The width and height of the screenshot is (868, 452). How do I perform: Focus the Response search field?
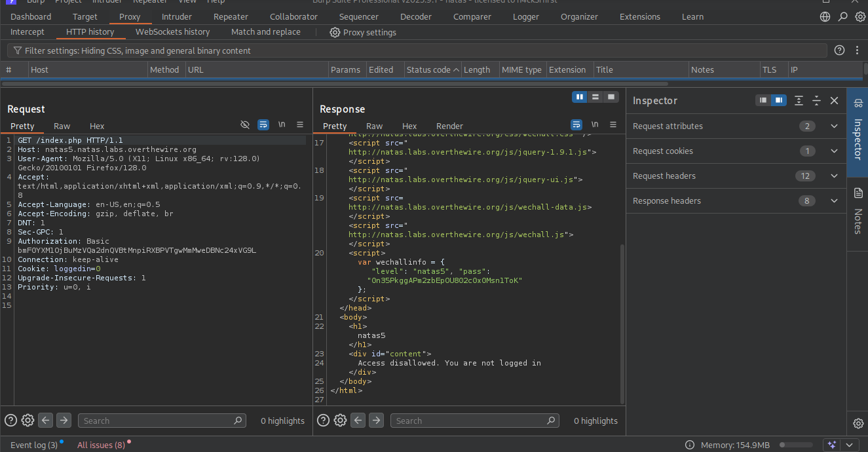click(x=475, y=421)
